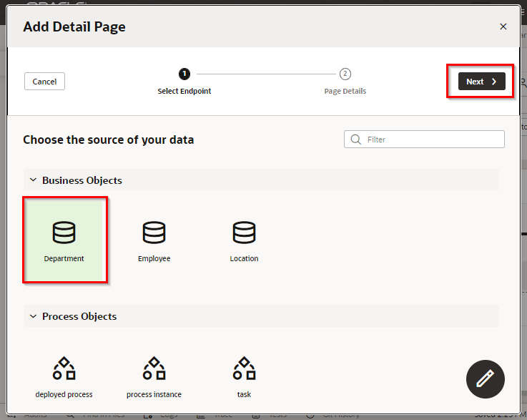Viewport: 527px width, 420px height.
Task: Go to the Select Endpoint step
Action: [184, 74]
